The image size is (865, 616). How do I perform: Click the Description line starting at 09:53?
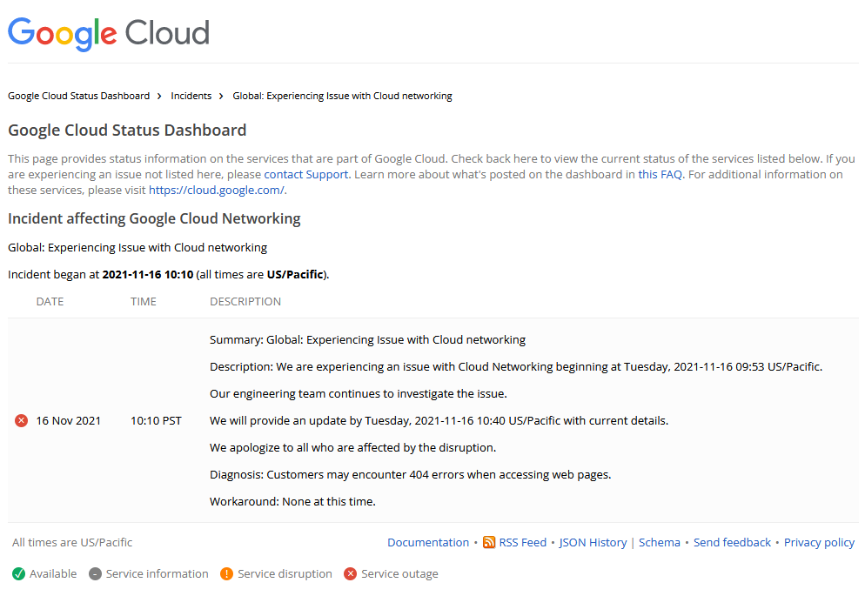(516, 367)
